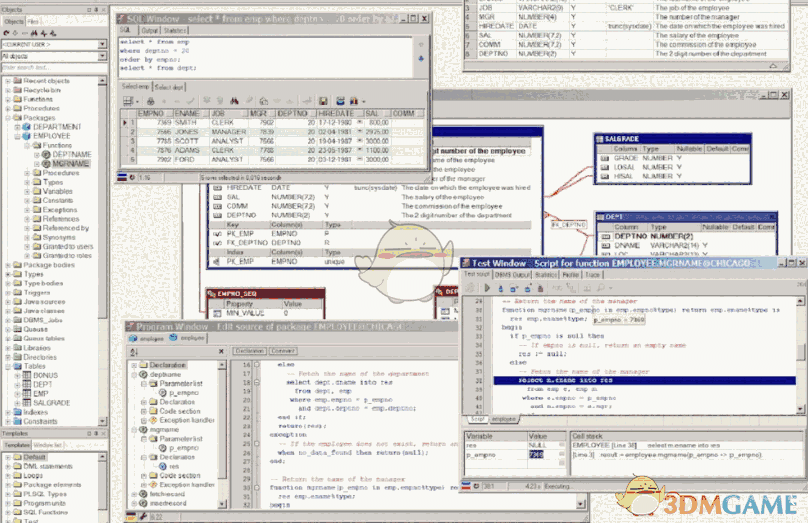Click the wrench icon in Program Window status bar
This screenshot has width=808, height=523.
[144, 516]
